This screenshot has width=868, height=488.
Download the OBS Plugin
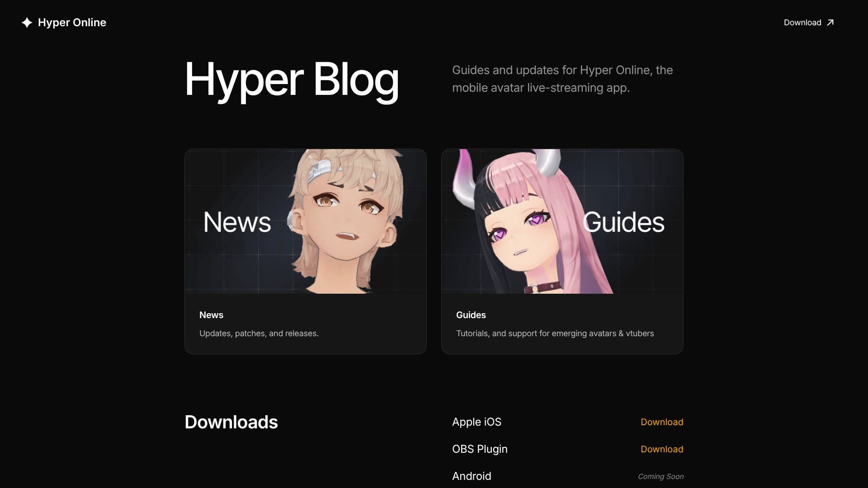[662, 449]
